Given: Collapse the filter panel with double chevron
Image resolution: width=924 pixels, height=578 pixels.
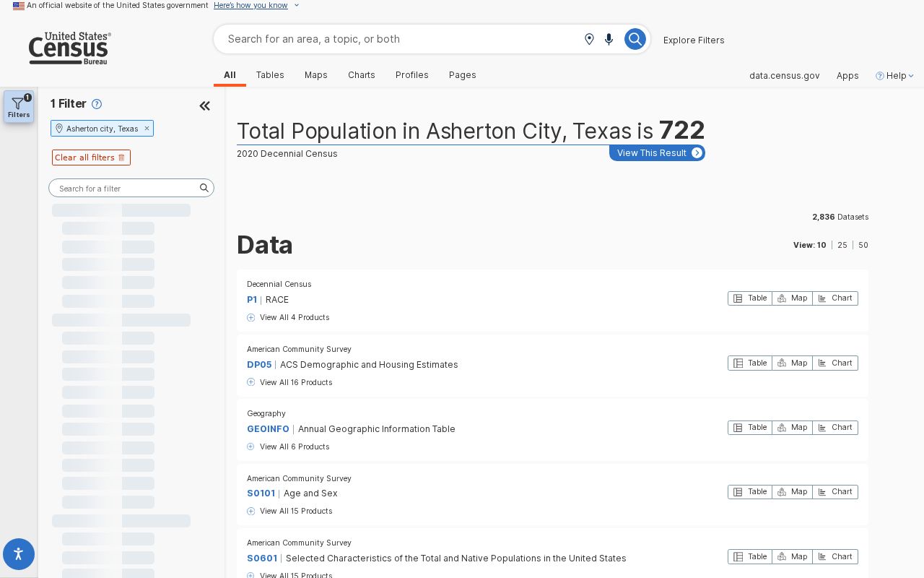Looking at the screenshot, I should (204, 106).
